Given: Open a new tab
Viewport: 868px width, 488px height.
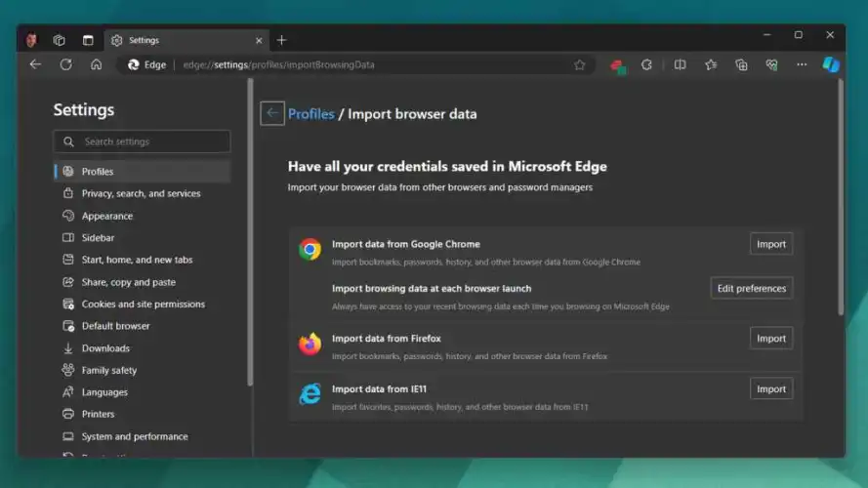Looking at the screenshot, I should [281, 40].
